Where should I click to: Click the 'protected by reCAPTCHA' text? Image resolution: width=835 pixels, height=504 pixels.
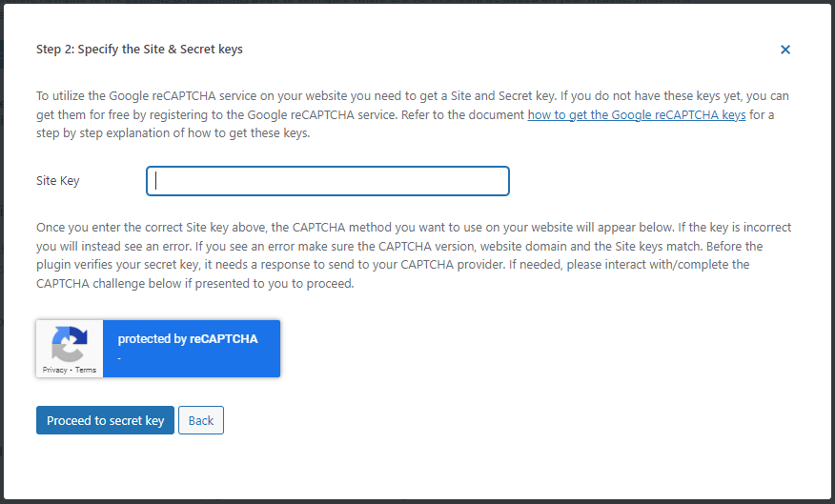tap(188, 339)
